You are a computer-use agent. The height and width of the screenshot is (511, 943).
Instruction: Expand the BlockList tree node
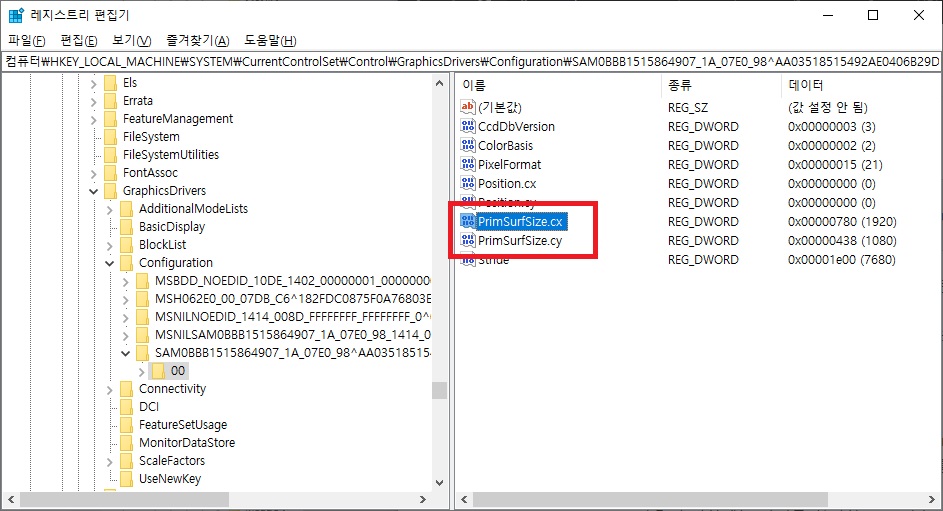click(x=109, y=245)
